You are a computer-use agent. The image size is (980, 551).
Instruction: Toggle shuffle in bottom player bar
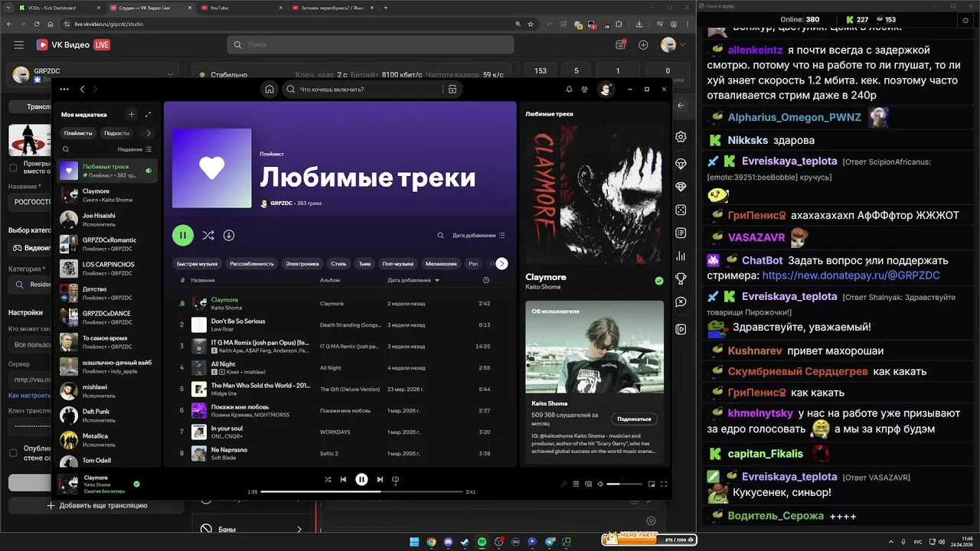pos(328,480)
